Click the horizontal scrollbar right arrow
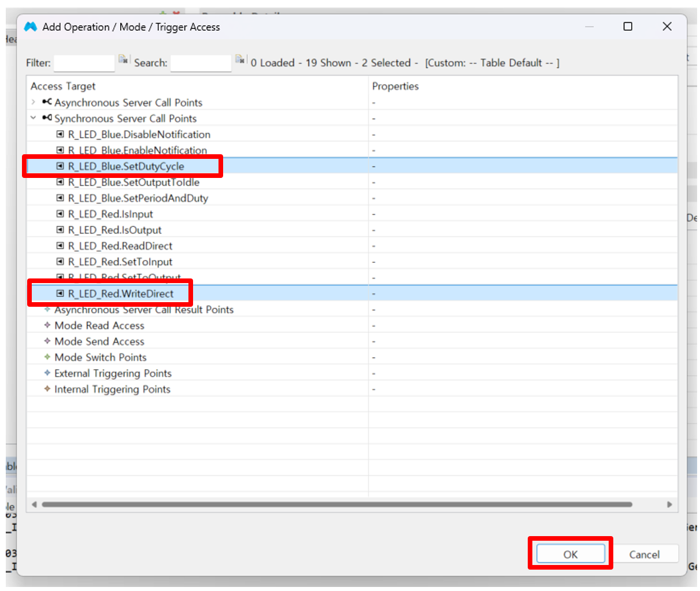 click(x=669, y=504)
